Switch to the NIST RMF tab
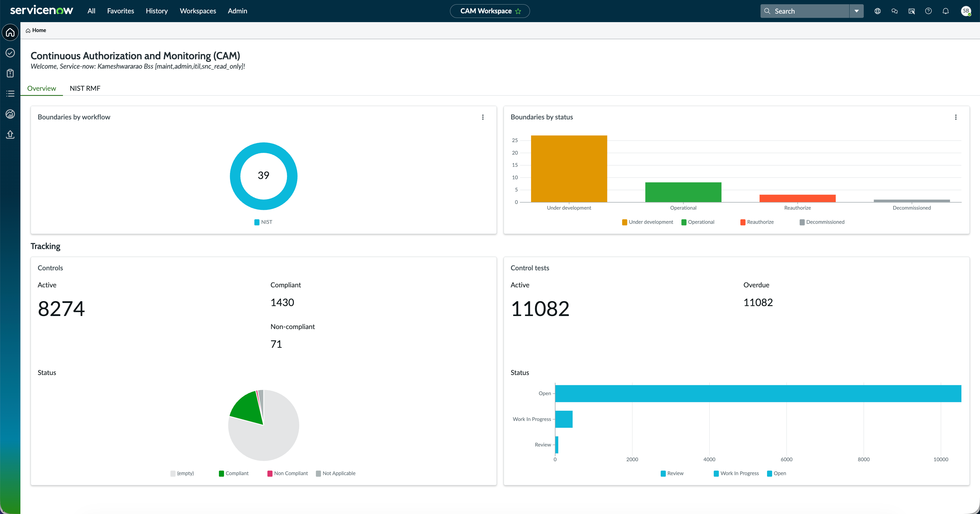The width and height of the screenshot is (980, 514). pos(85,88)
